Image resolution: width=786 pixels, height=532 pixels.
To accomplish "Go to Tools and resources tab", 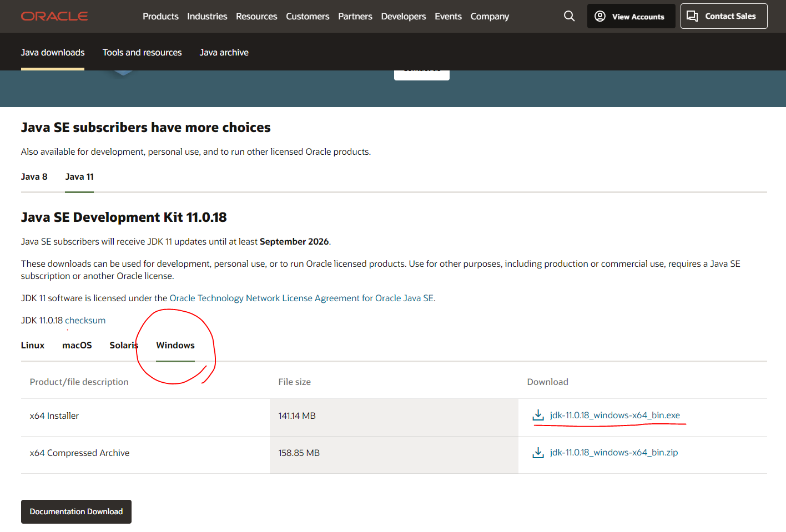I will pos(142,52).
